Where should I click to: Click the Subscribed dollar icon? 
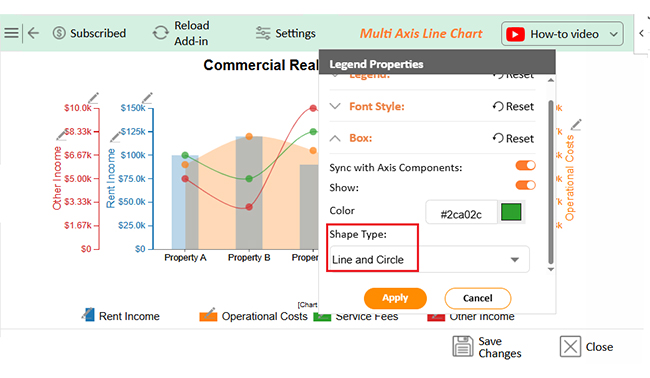pyautogui.click(x=59, y=33)
